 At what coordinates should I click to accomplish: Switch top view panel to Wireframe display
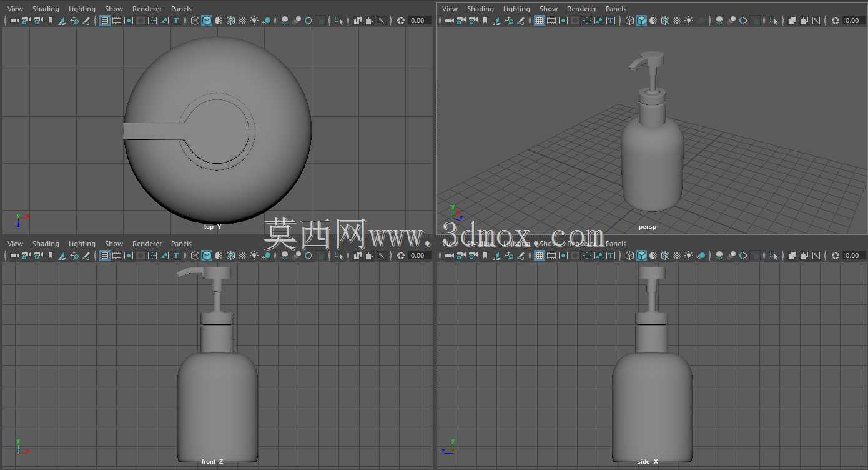click(x=195, y=21)
